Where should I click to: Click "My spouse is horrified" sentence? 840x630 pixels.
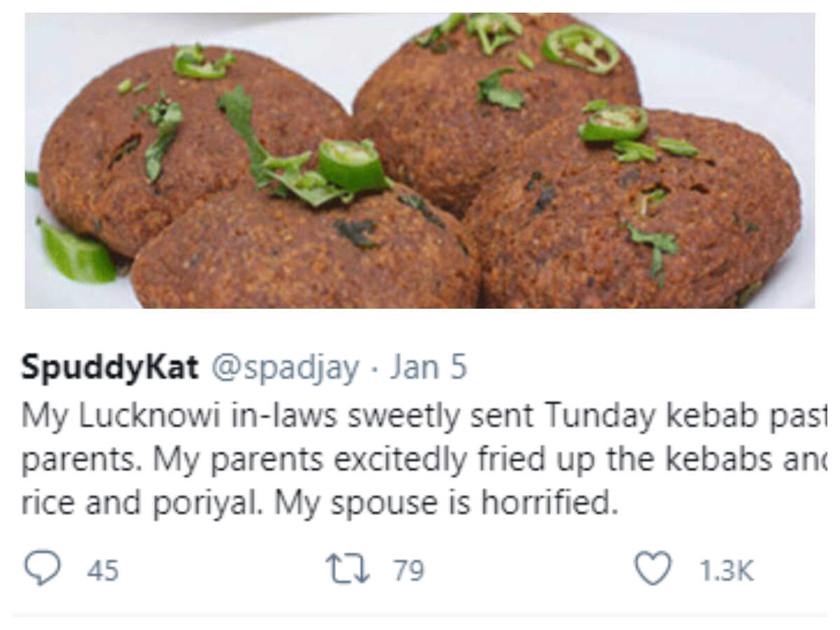click(x=445, y=504)
